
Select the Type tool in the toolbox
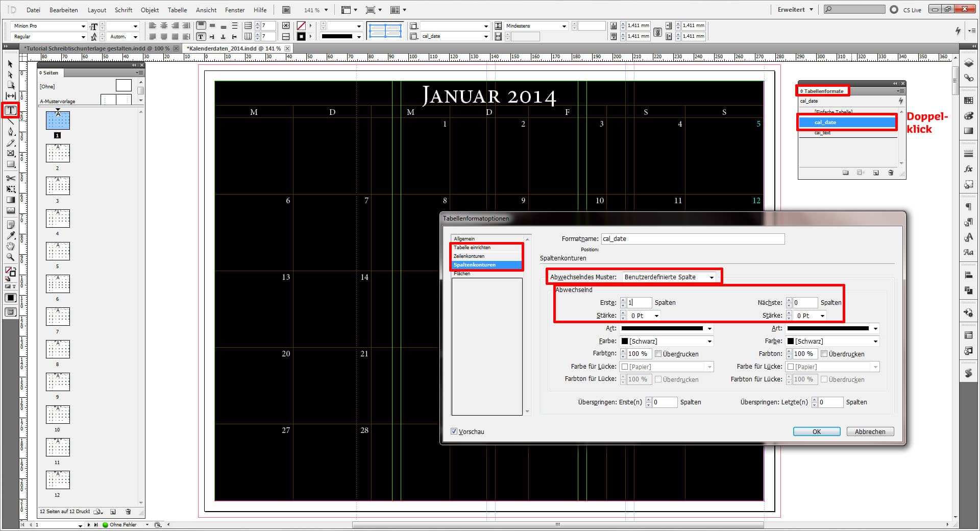11,110
